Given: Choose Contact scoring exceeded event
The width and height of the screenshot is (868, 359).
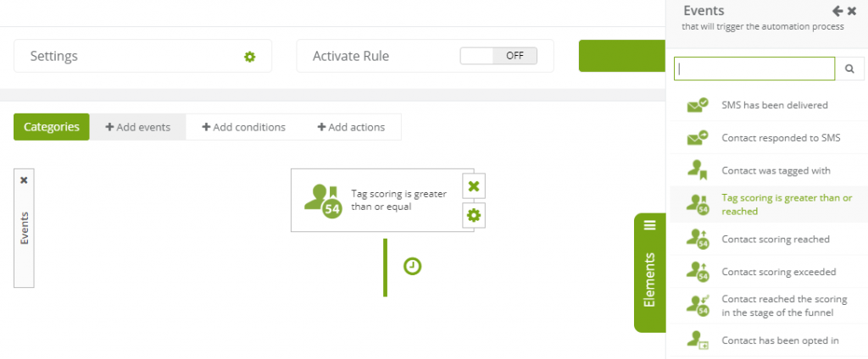Looking at the screenshot, I should pyautogui.click(x=768, y=272).
